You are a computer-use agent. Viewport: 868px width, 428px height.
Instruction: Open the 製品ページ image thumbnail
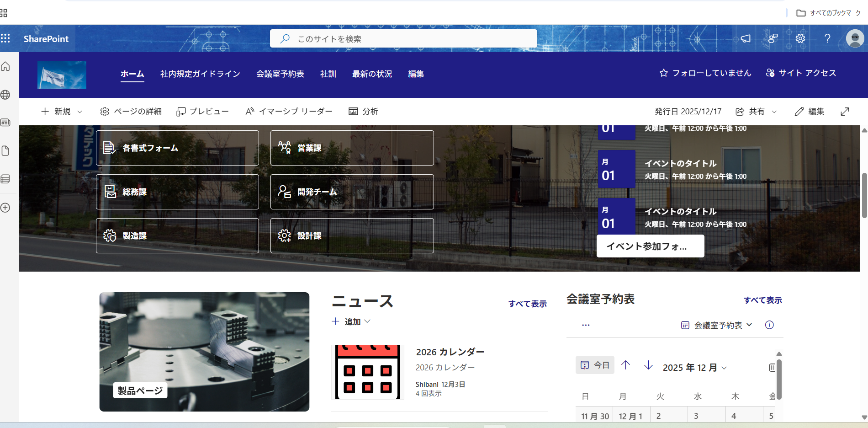204,352
